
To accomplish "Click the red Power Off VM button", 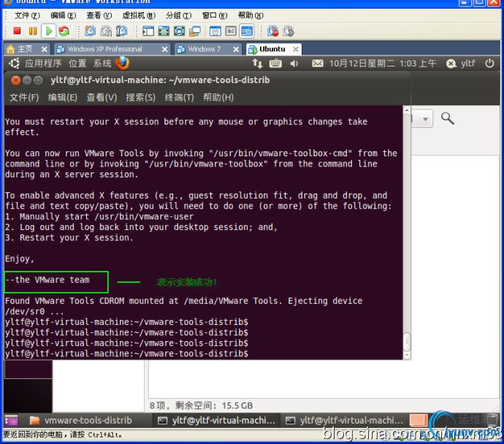I will (x=17, y=31).
